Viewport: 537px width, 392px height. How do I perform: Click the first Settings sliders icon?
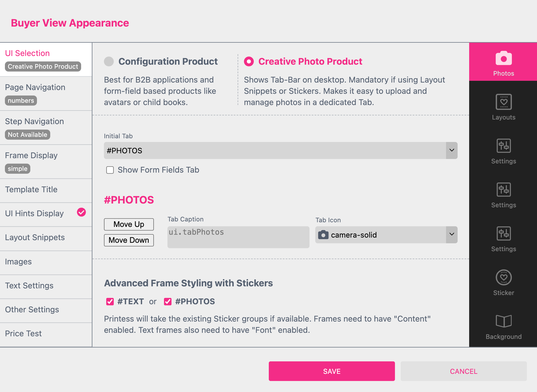click(504, 146)
